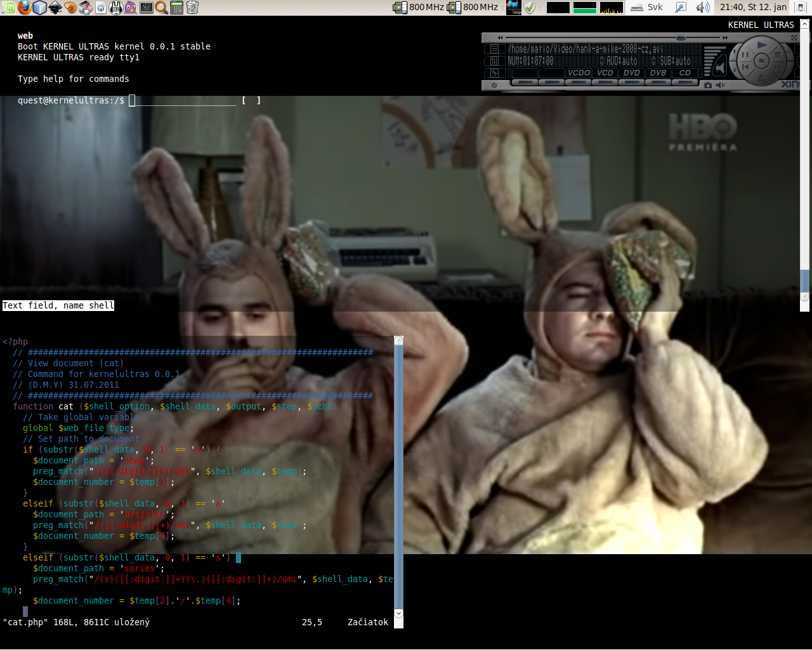Click the "cat.php" 168L status line
Viewport: 812px width, 650px height.
76,622
